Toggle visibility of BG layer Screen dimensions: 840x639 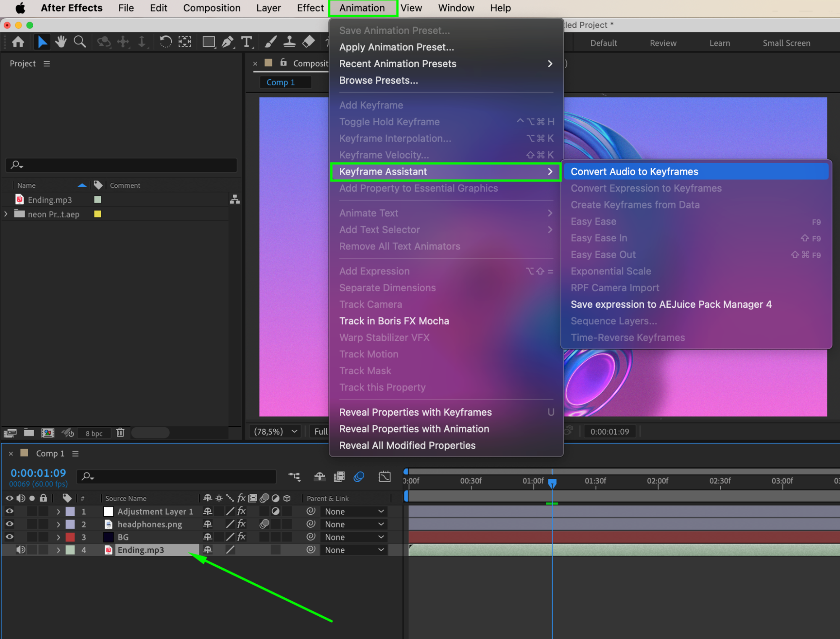9,537
